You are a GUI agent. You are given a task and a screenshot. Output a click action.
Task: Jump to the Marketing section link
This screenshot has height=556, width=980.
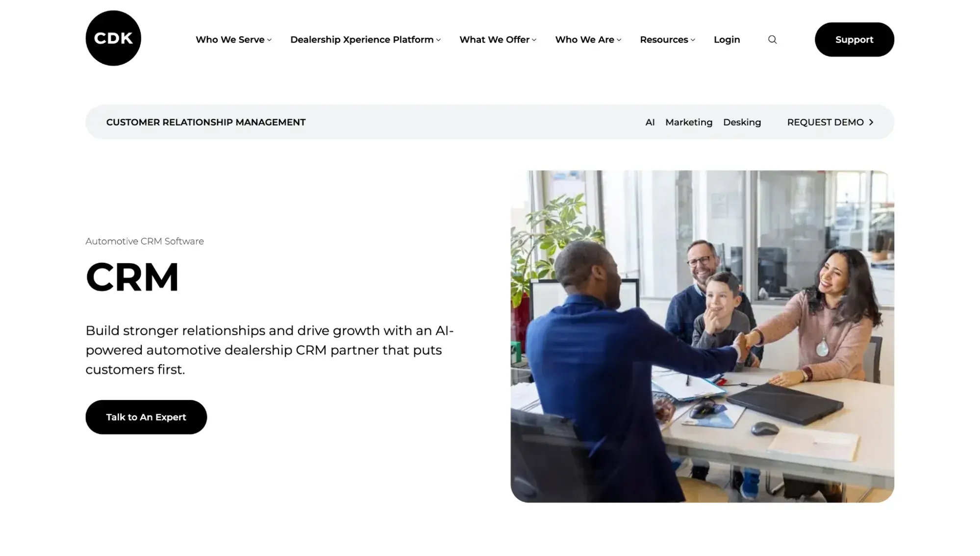click(688, 122)
